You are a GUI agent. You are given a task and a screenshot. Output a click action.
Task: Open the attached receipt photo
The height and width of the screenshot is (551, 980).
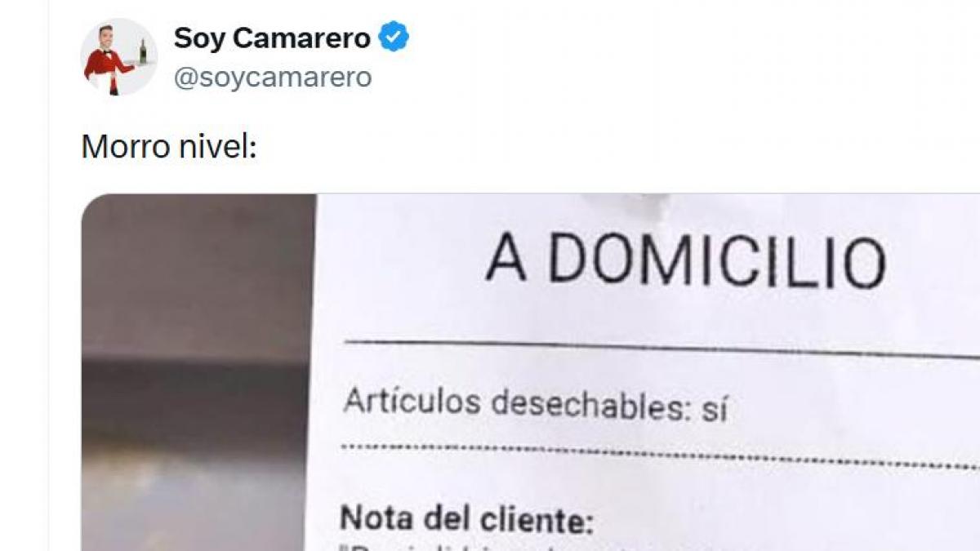coord(531,372)
